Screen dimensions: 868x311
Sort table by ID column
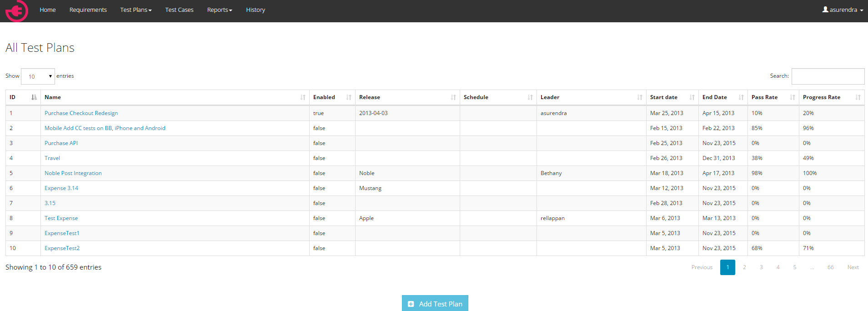(x=23, y=97)
